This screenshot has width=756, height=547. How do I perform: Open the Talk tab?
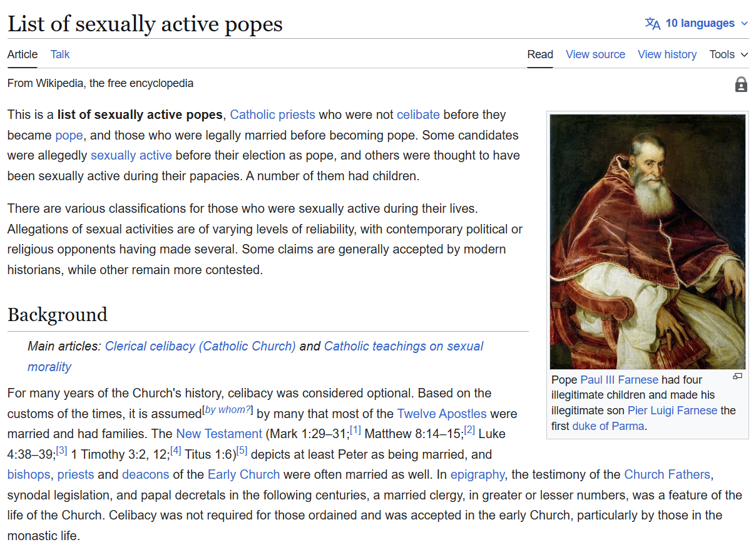click(60, 54)
